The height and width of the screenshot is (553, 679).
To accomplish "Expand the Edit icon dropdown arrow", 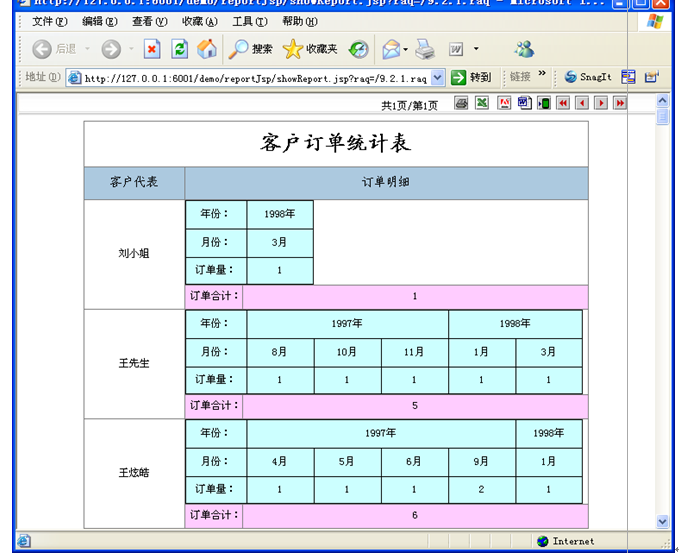I will coord(476,49).
